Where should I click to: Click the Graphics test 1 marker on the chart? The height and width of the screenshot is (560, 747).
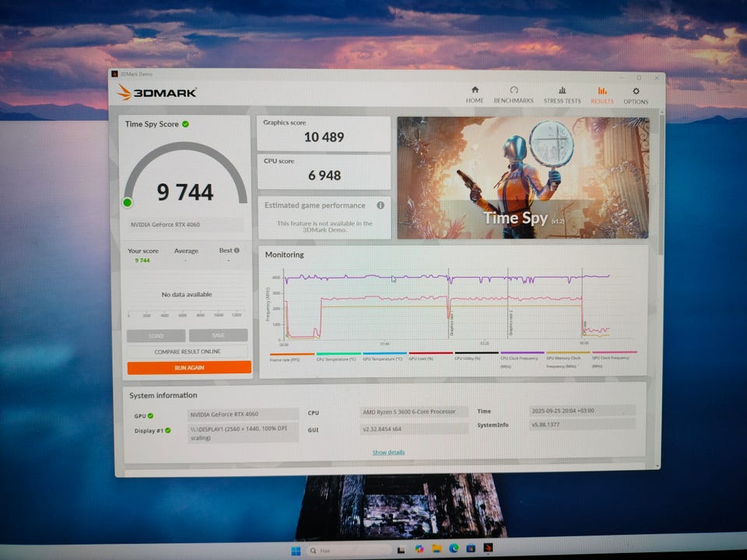[x=451, y=324]
